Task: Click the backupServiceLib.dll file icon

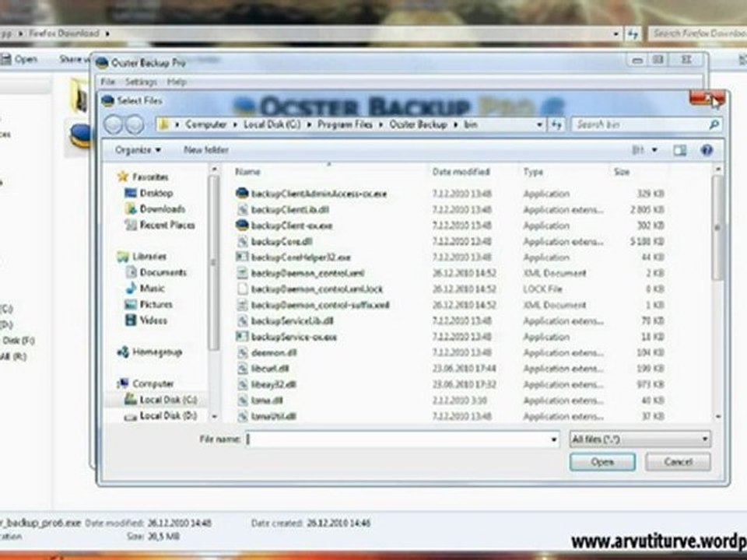Action: tap(243, 321)
